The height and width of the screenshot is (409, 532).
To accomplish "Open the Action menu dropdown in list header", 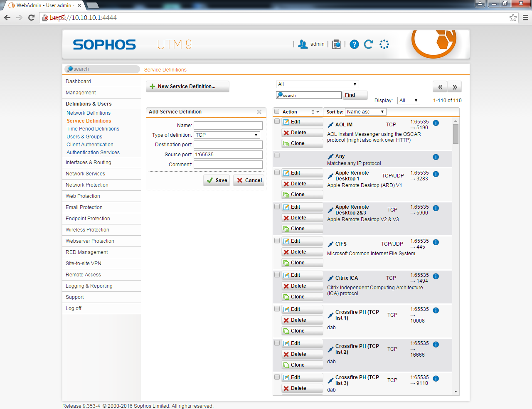I will [x=315, y=112].
